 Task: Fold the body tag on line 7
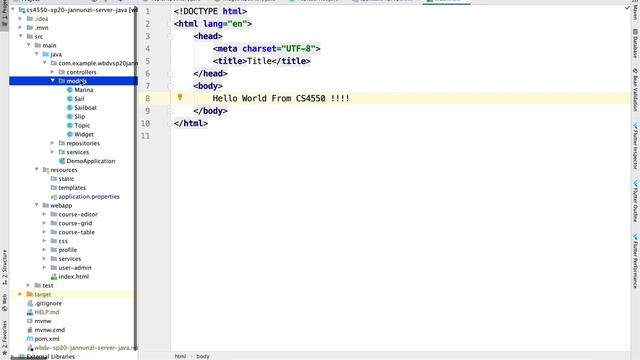pyautogui.click(x=171, y=86)
